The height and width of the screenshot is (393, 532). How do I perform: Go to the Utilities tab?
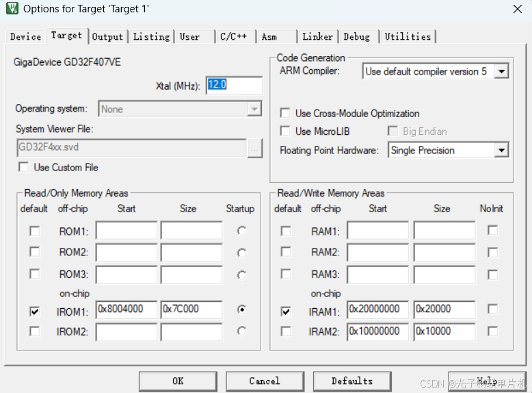pos(408,36)
